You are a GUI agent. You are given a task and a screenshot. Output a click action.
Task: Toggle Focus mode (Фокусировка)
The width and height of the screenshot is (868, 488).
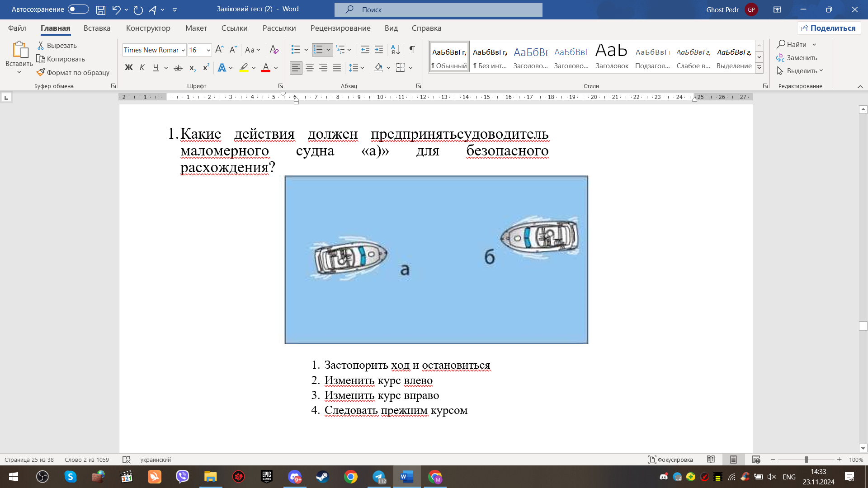[x=670, y=460]
